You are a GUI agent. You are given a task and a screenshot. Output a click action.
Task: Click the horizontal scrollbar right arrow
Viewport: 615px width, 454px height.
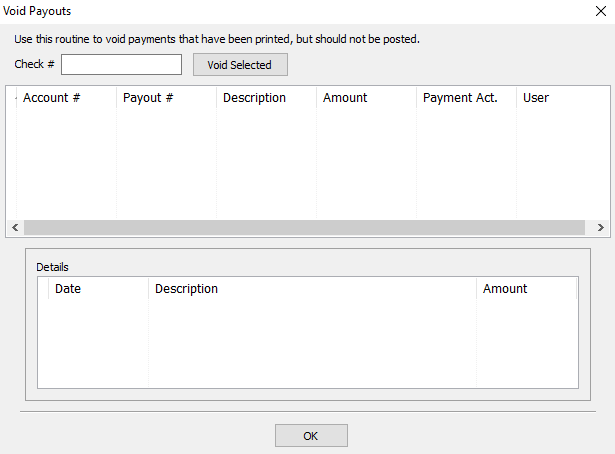600,227
